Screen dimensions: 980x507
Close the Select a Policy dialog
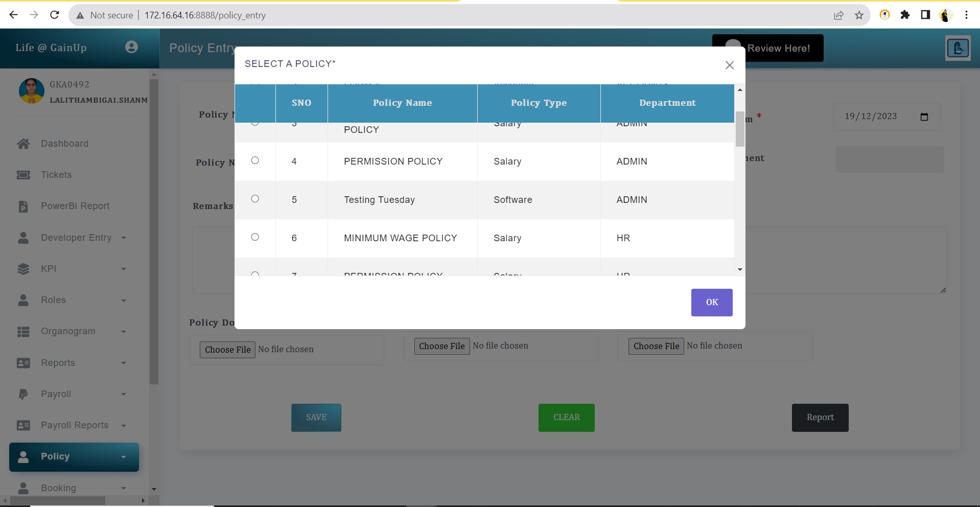(x=729, y=65)
